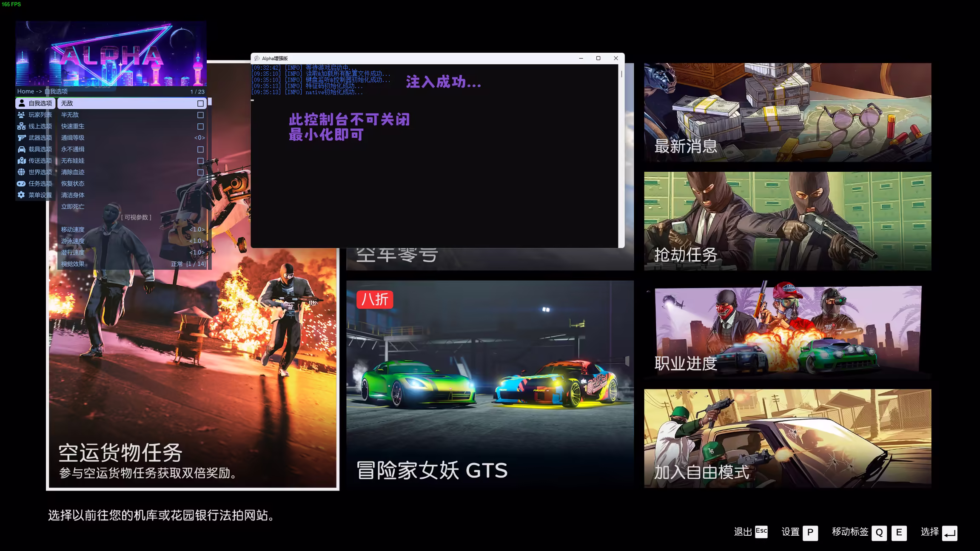
Task: Enable the 无布娃娃 checkbox
Action: 200,161
